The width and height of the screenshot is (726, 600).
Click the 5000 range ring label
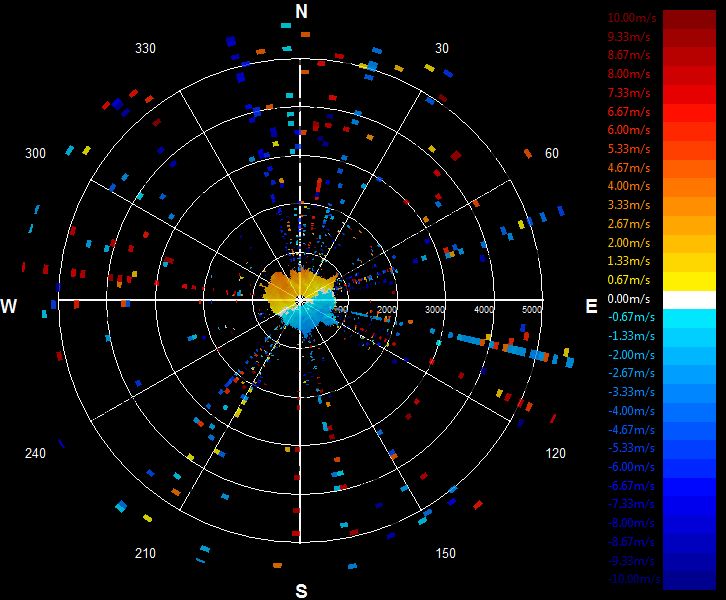[x=532, y=309]
